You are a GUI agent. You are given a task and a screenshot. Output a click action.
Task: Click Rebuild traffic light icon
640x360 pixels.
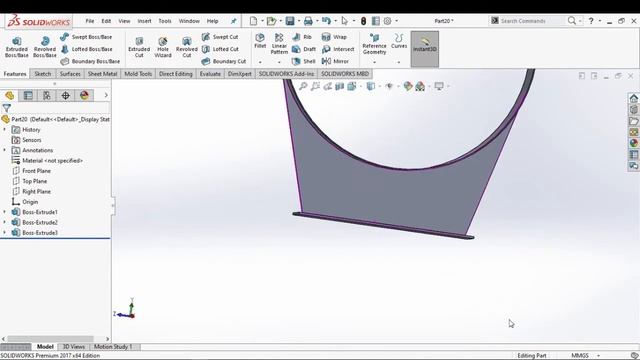[363, 21]
